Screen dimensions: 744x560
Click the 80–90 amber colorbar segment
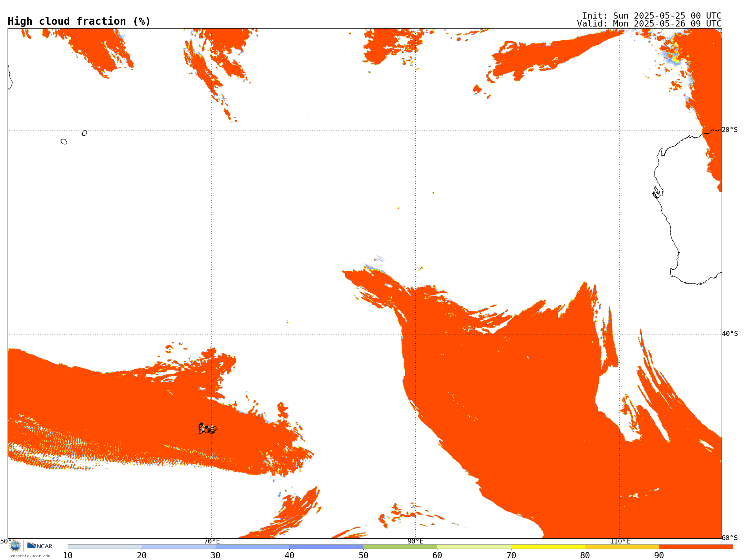point(622,547)
